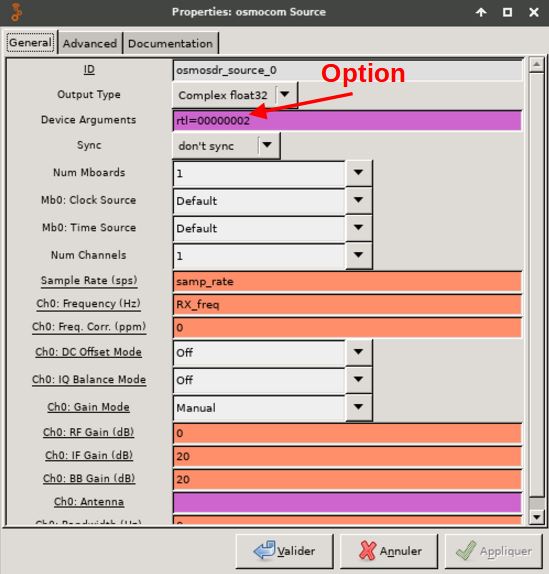Viewport: 549px width, 574px height.
Task: Switch to the General tab
Action: tap(30, 42)
